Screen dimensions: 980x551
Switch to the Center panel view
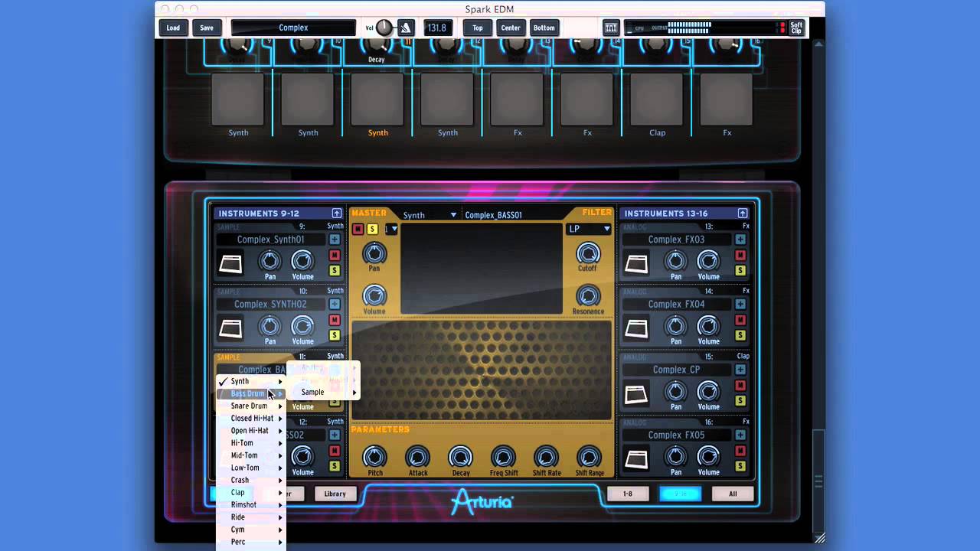click(511, 28)
